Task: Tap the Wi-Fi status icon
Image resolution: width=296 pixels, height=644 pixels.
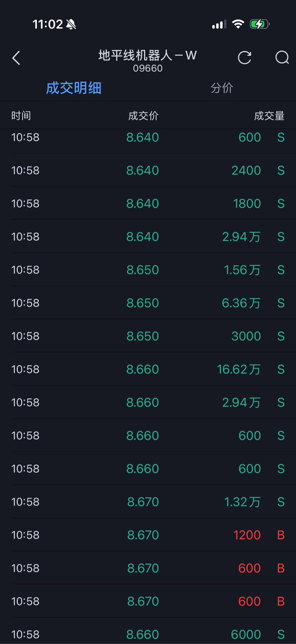Action: pyautogui.click(x=238, y=24)
